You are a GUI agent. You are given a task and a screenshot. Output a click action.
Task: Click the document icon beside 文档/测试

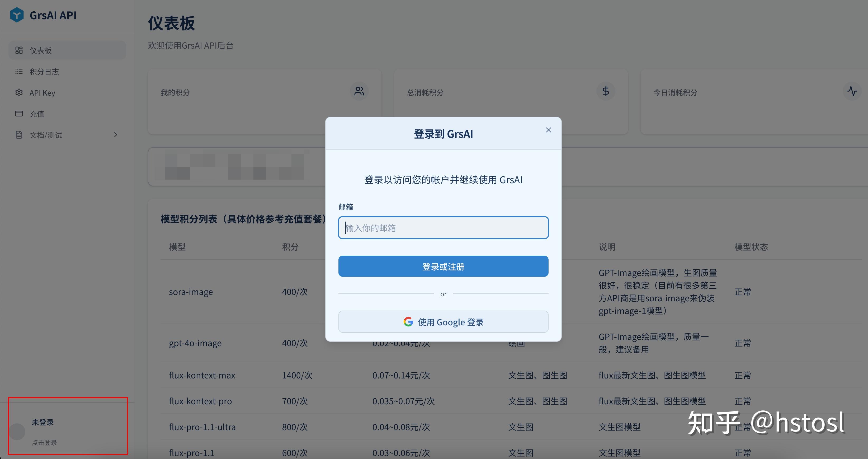pos(19,135)
